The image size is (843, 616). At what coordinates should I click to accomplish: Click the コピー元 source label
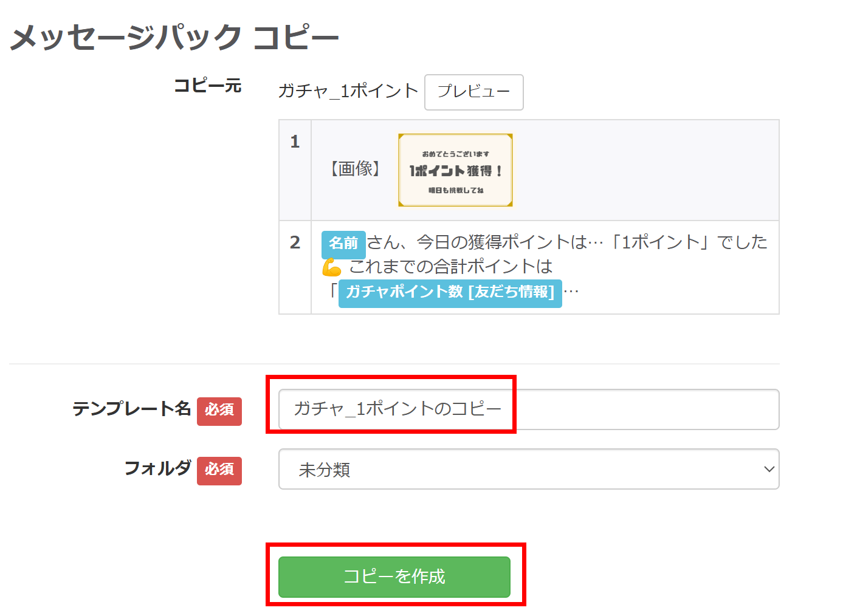(x=208, y=86)
